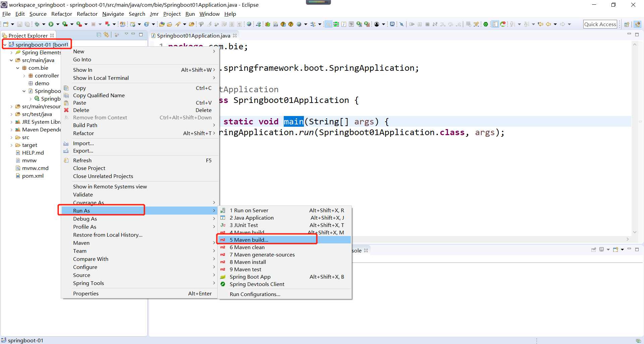644x344 pixels.
Task: Open the New file dropdown arrow
Action: [12, 24]
